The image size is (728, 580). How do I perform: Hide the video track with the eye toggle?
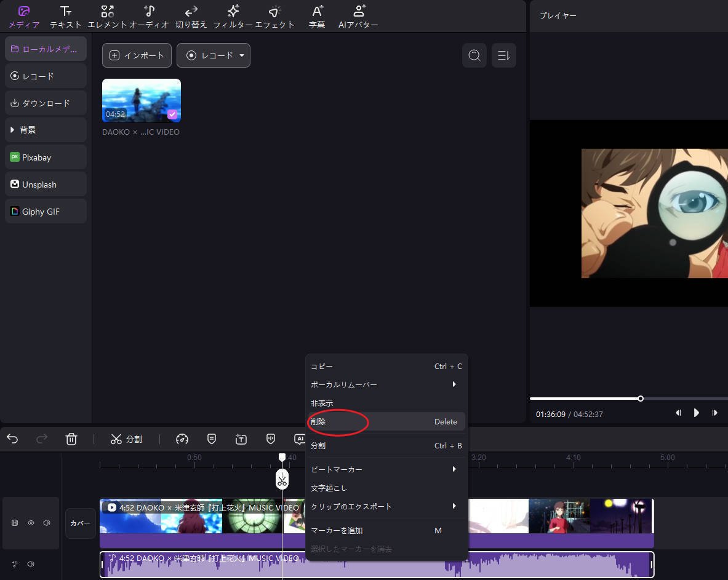point(31,522)
